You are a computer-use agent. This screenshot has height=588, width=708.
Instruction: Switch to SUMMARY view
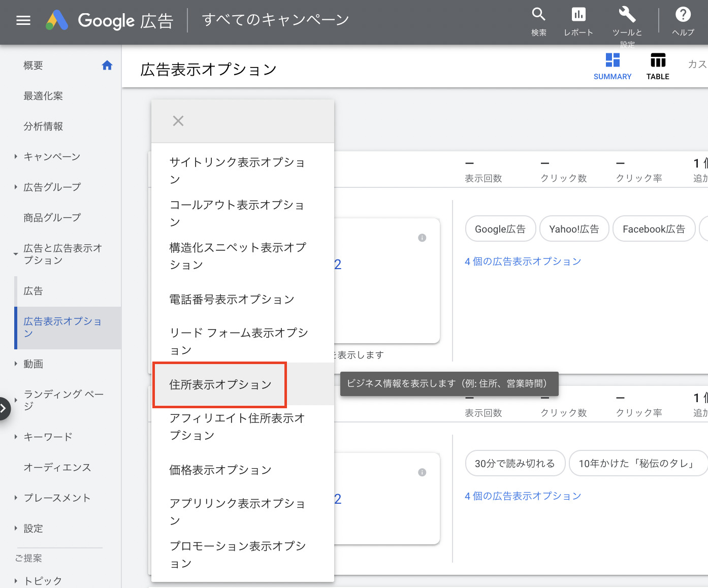613,66
